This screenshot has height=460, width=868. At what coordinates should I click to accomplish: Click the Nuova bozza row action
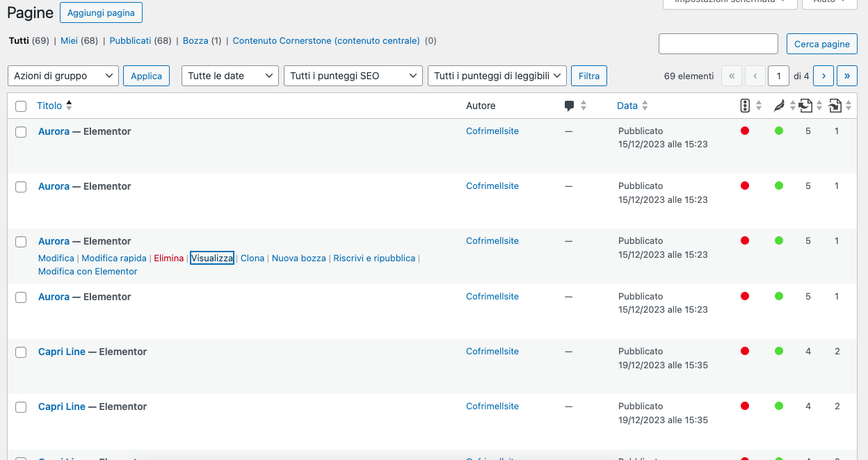point(299,258)
